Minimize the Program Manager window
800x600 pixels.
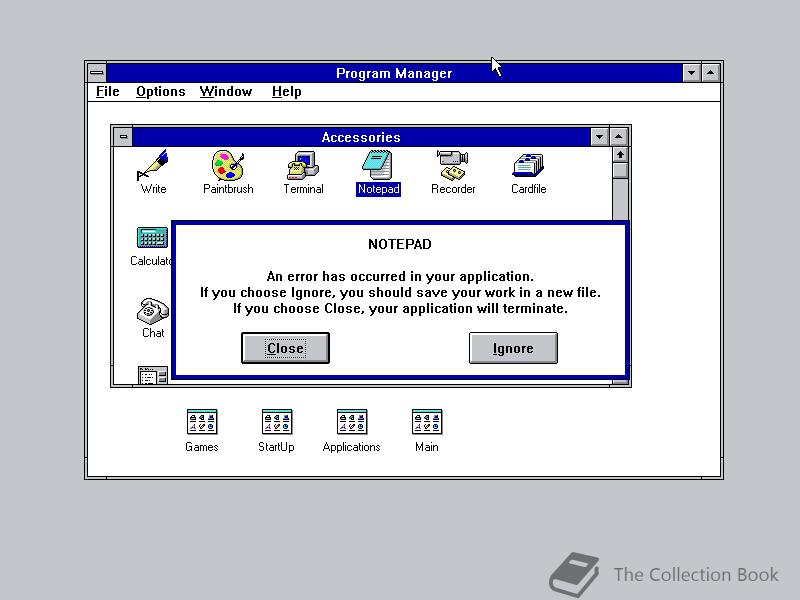[691, 72]
